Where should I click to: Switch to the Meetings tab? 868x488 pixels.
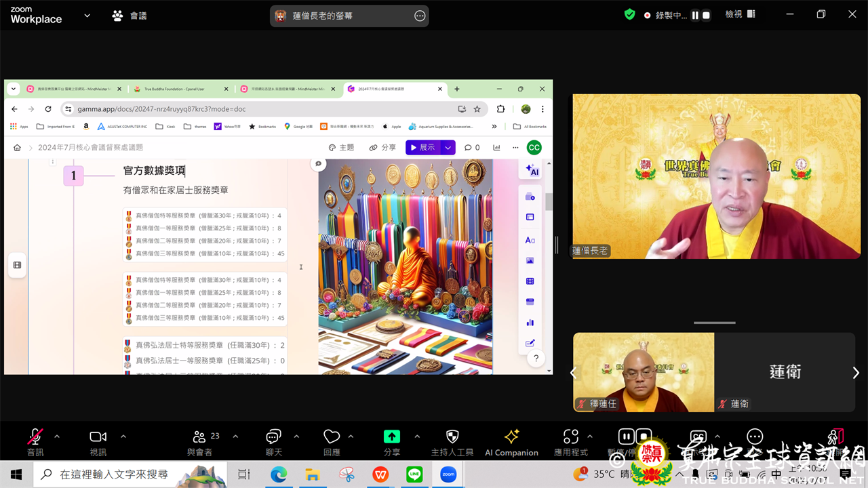pyautogui.click(x=130, y=16)
